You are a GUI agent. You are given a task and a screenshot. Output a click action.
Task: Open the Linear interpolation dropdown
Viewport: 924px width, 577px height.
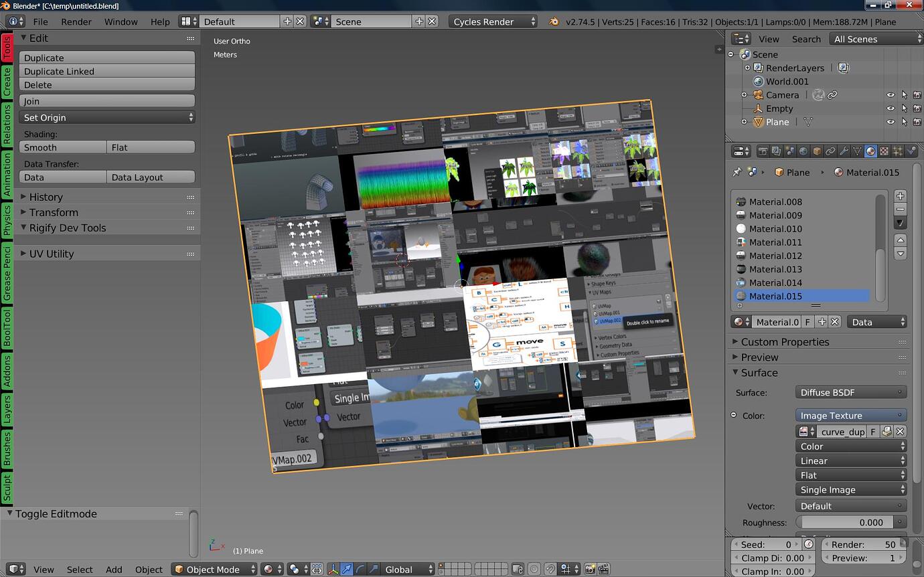point(851,461)
